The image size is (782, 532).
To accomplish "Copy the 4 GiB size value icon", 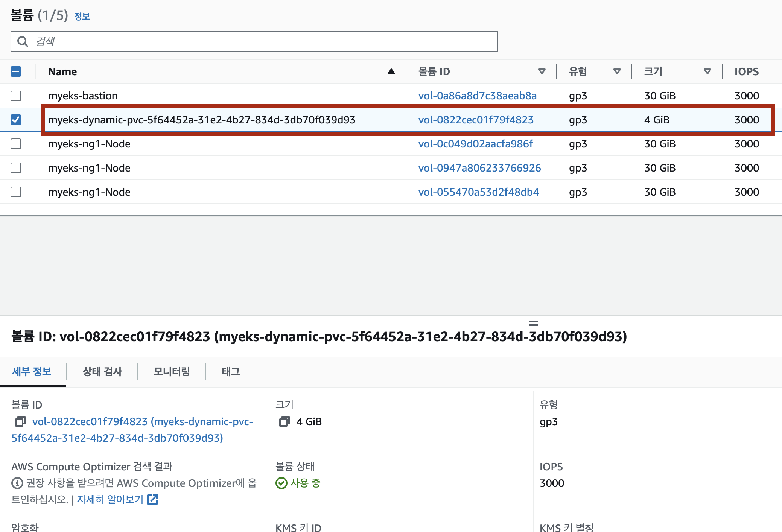I will 285,421.
